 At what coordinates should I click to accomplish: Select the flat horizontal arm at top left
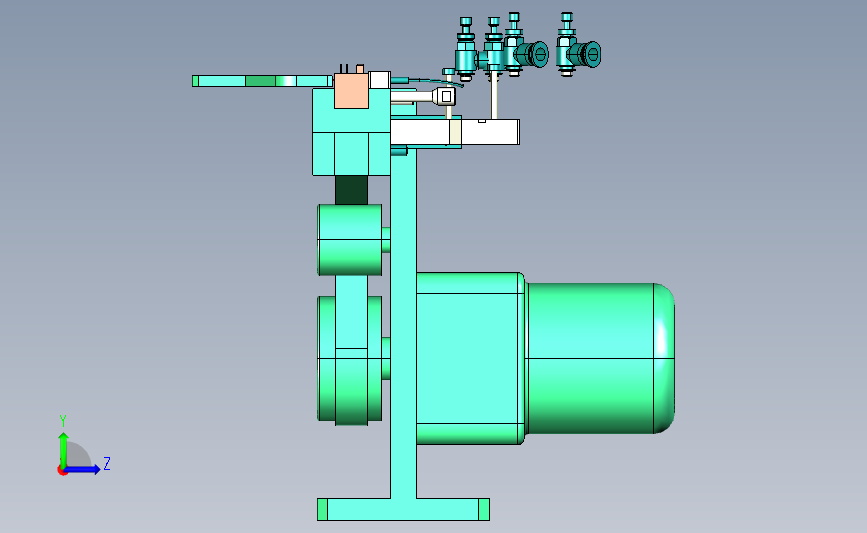(x=262, y=81)
